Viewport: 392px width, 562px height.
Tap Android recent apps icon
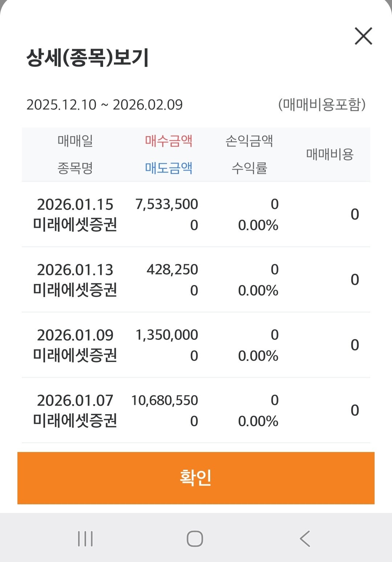(86, 538)
